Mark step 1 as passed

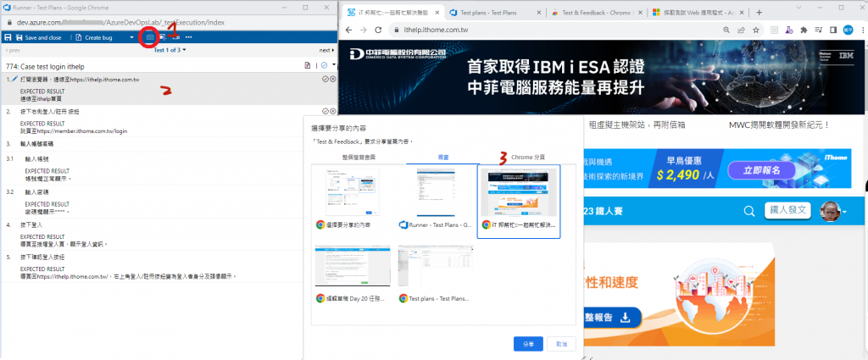pos(325,80)
